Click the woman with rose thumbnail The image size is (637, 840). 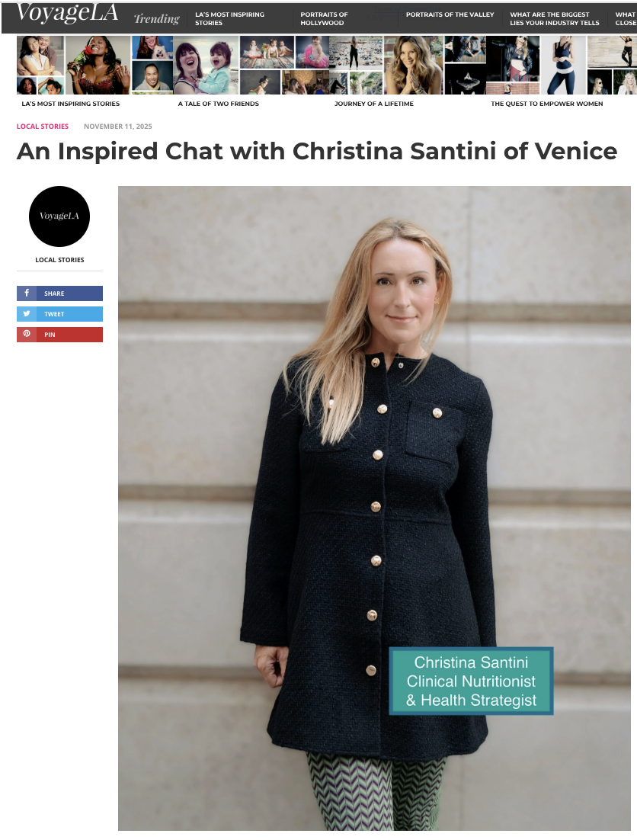pyautogui.click(x=98, y=65)
